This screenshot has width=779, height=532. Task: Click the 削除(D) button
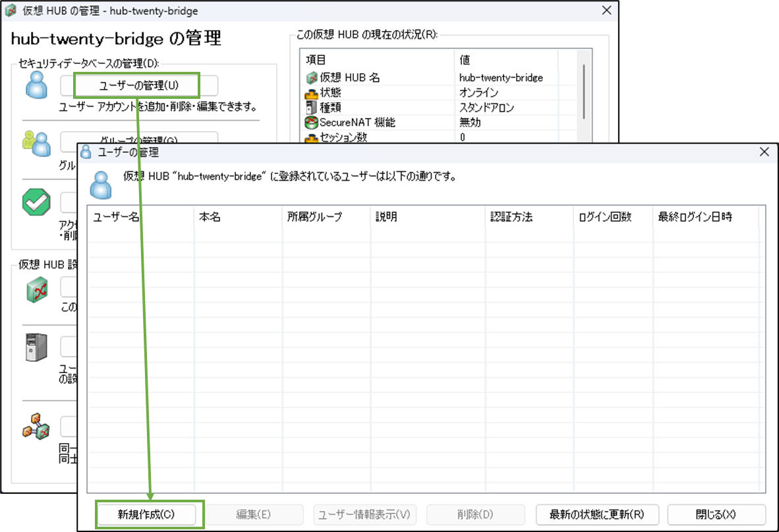pyautogui.click(x=475, y=515)
